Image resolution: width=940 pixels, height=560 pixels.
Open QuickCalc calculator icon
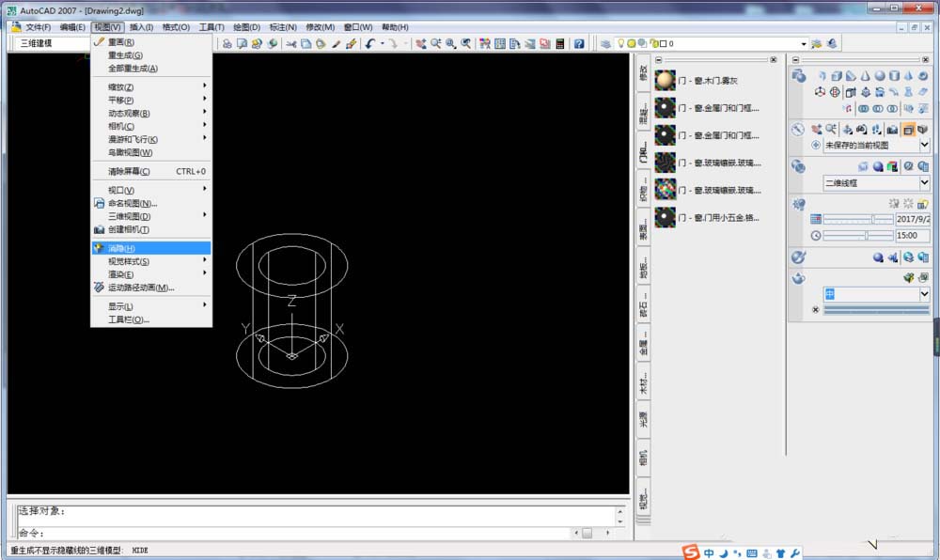560,44
